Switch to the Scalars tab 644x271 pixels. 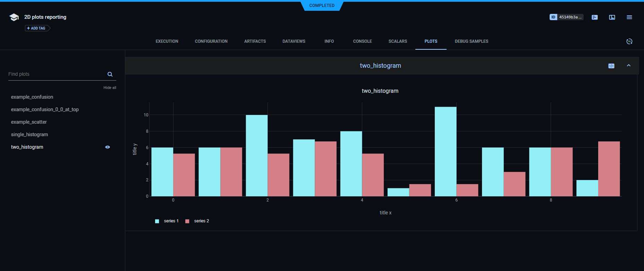pos(398,41)
